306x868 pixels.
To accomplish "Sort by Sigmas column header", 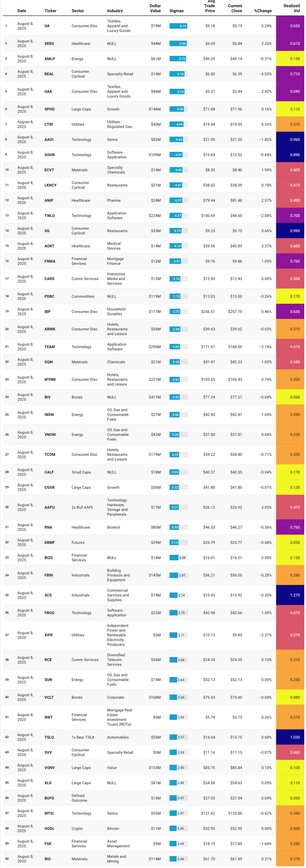I will [176, 11].
